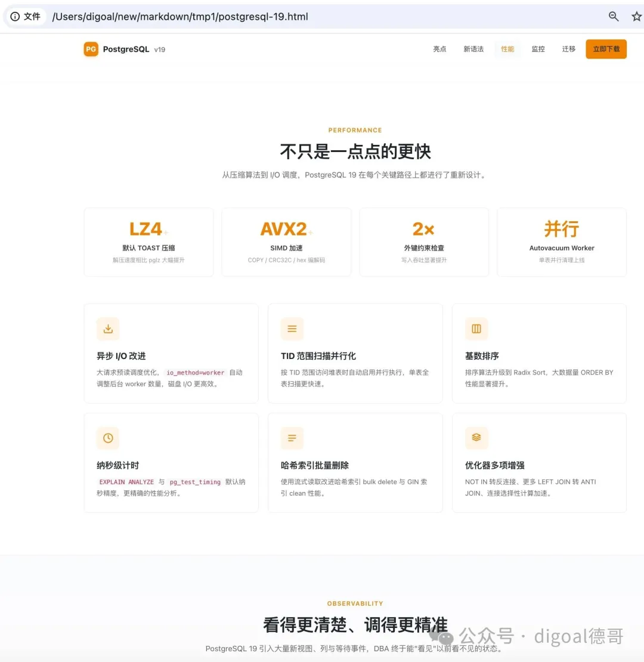Click the list icon on 哈希索引批量删除 card
This screenshot has height=662, width=644.
click(292, 438)
